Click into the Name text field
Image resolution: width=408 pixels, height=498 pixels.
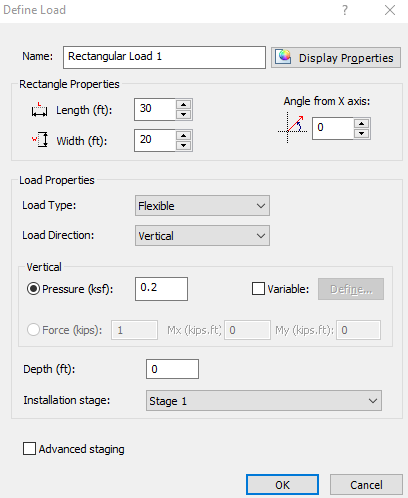(164, 57)
